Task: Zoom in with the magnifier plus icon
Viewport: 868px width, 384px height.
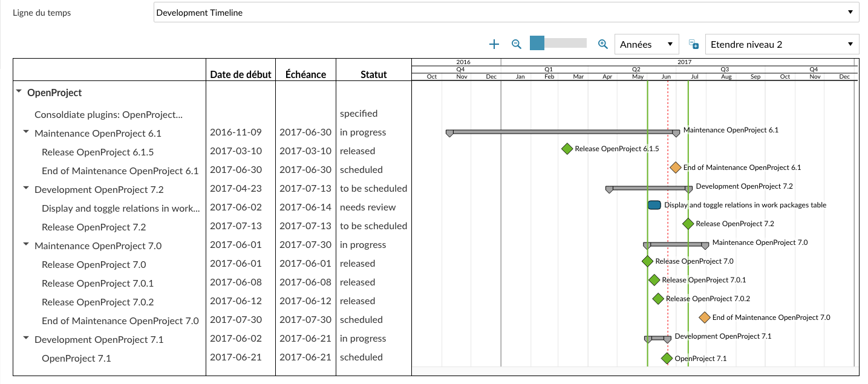Action: [602, 43]
